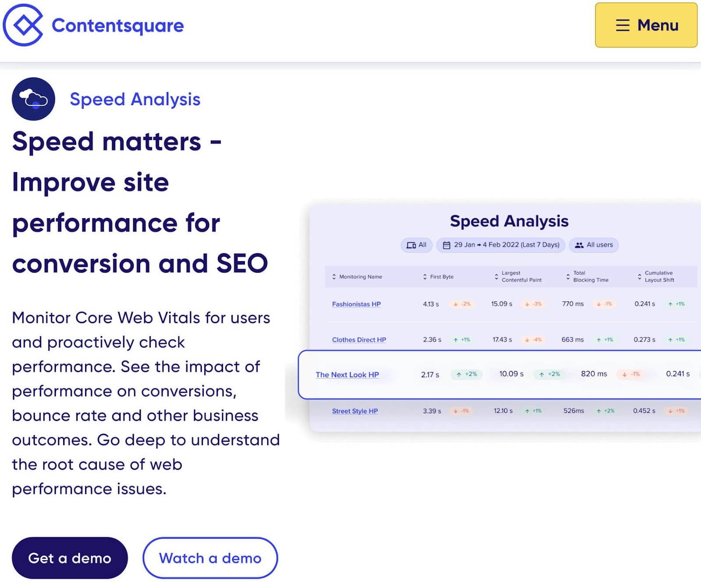Image resolution: width=701 pixels, height=588 pixels.
Task: Click the users icon in the All users chip
Action: tap(579, 245)
